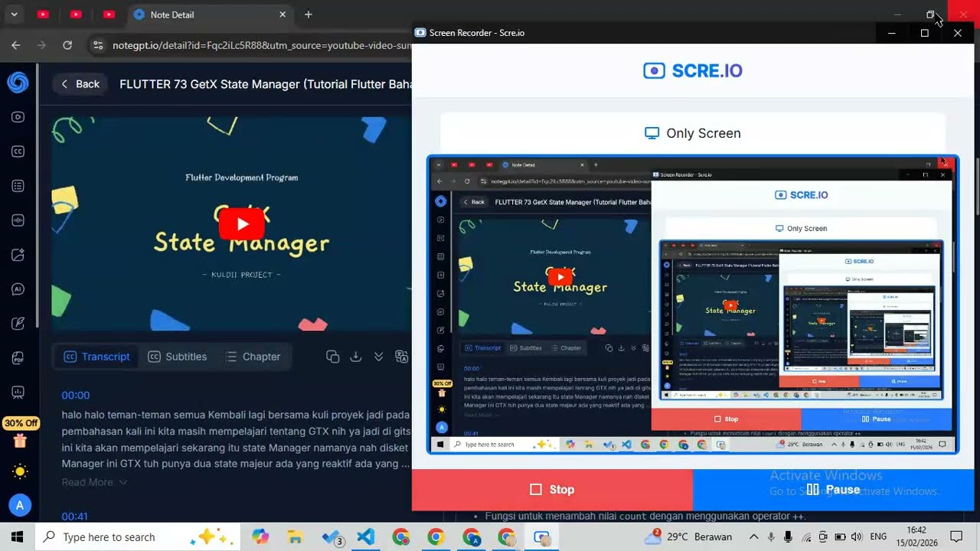Image resolution: width=980 pixels, height=551 pixels.
Task: Download the transcript using the download icon
Action: (x=355, y=357)
